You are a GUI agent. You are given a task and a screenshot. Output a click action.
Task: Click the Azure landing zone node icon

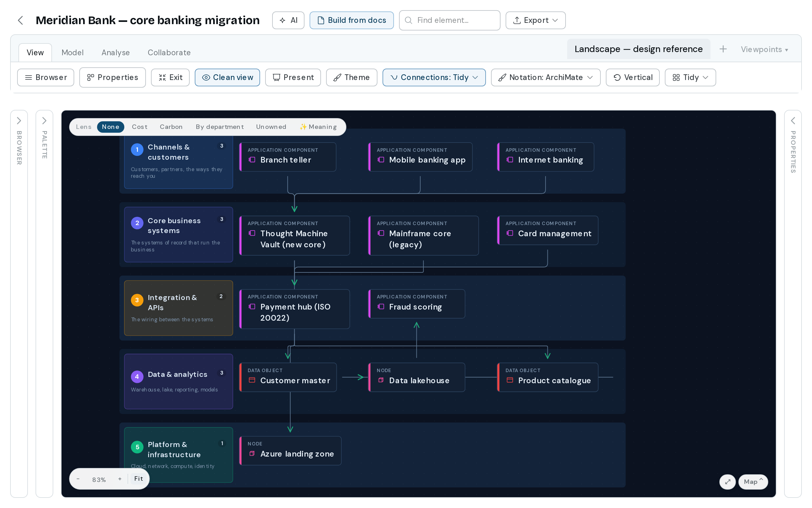(252, 454)
